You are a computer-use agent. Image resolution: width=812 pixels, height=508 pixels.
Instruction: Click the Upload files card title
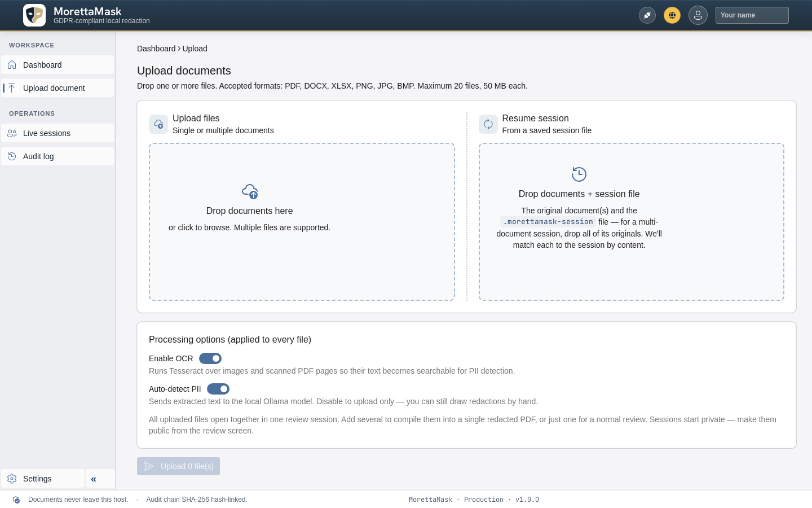196,118
